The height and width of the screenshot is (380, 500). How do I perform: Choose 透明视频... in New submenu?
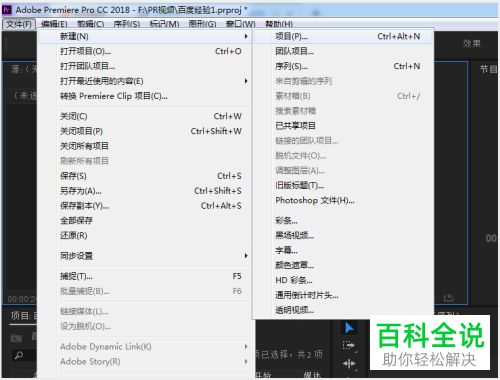coord(343,310)
